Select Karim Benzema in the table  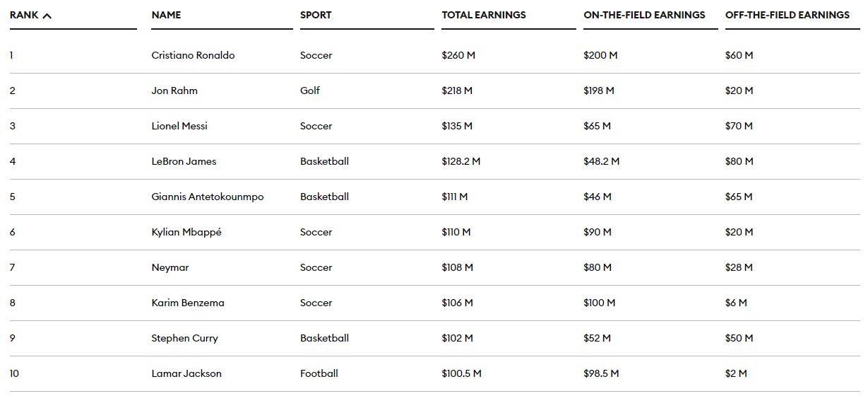tap(188, 303)
